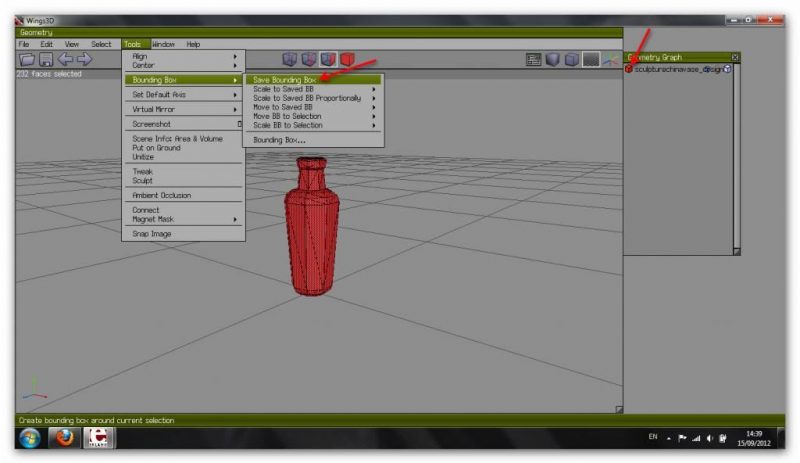Toggle the axes display icon
Viewport: 800px width, 463px height.
click(x=609, y=60)
